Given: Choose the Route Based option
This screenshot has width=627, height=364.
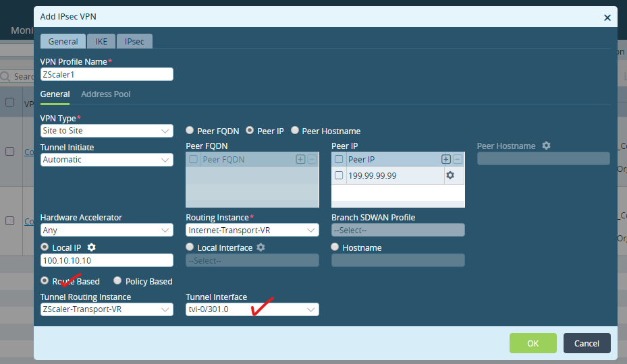Looking at the screenshot, I should [x=45, y=280].
